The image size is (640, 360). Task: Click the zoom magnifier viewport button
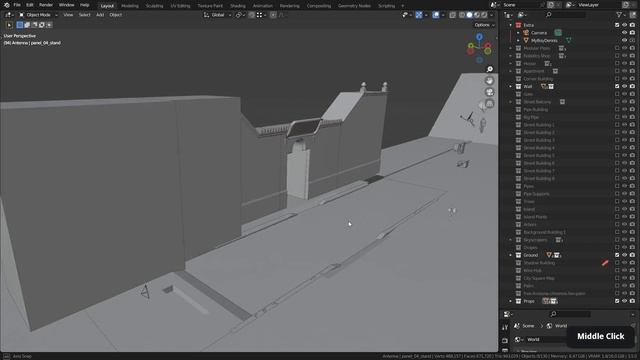point(489,69)
